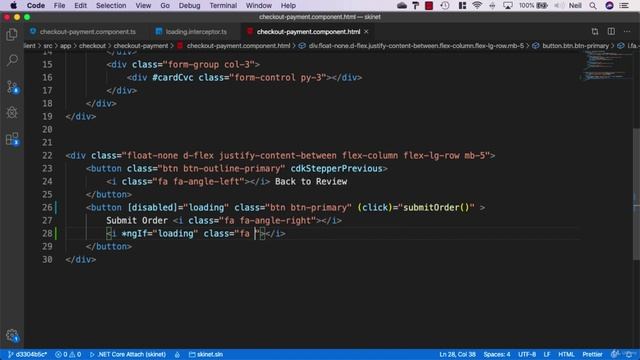Click the git branch d3304b5c indicator
Image resolution: width=640 pixels, height=360 pixels.
[27, 354]
